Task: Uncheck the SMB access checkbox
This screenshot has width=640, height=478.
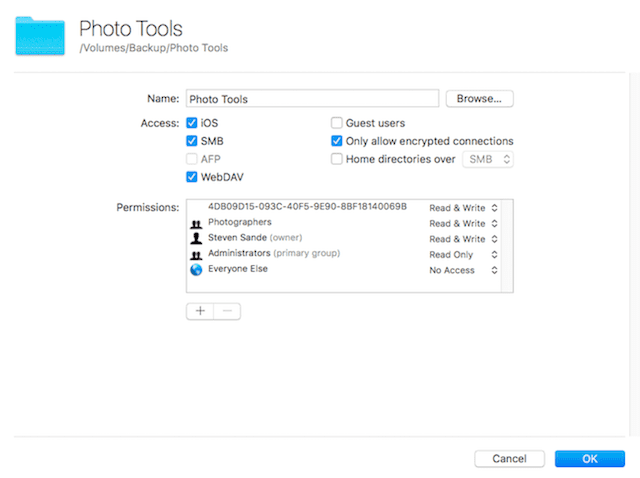Action: pos(192,141)
